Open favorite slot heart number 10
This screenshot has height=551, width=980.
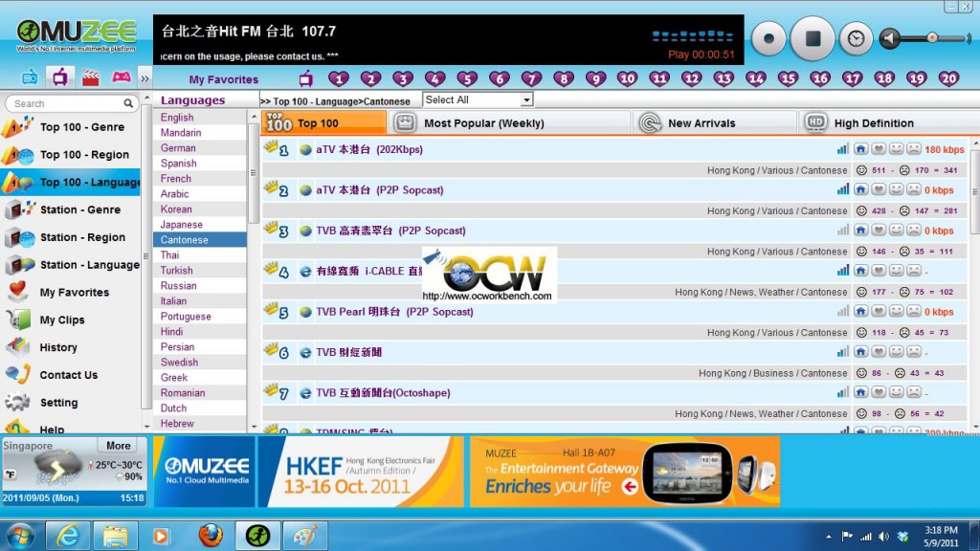[x=627, y=78]
